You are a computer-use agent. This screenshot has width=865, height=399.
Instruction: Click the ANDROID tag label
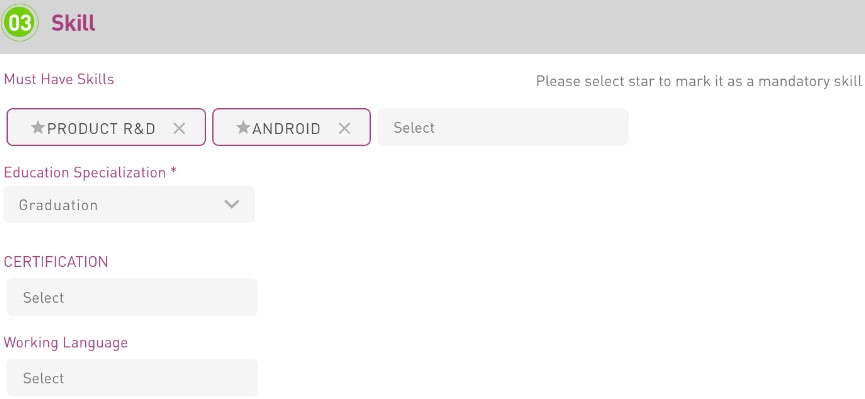coord(286,129)
